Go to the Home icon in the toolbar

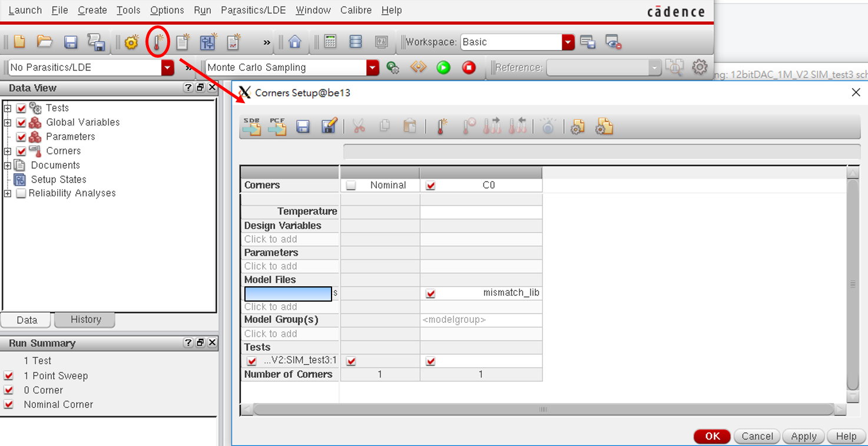295,42
